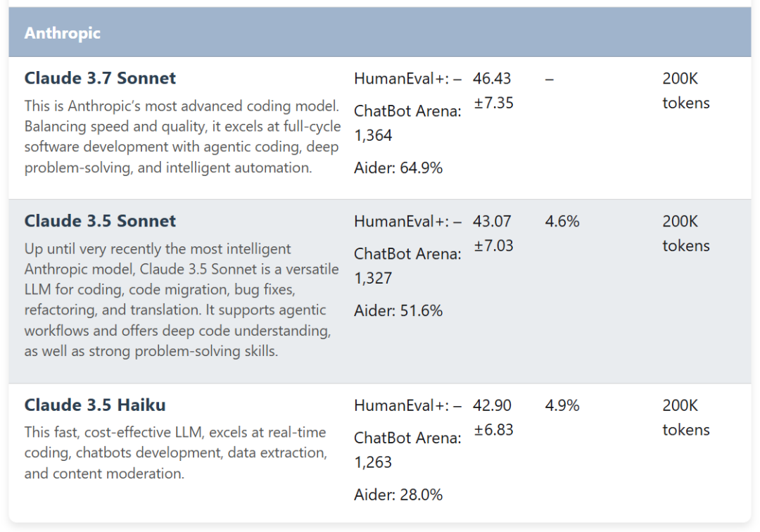
Task: Click ChatBot Arena 1,327 score
Action: tap(407, 266)
